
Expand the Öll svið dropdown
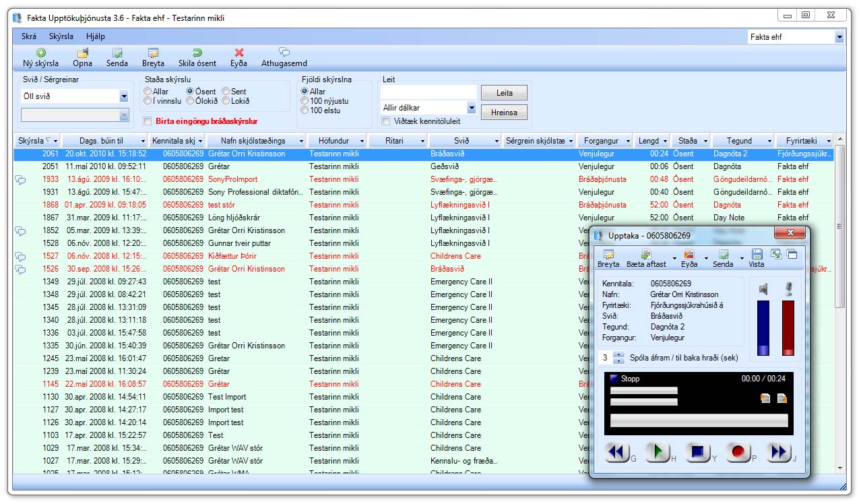coord(123,96)
